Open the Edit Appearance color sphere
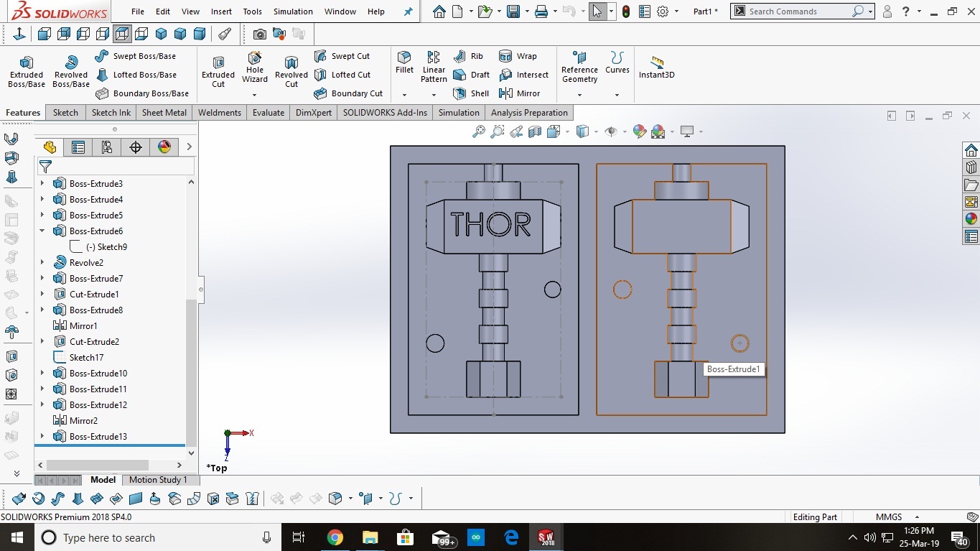980x551 pixels. tap(640, 131)
